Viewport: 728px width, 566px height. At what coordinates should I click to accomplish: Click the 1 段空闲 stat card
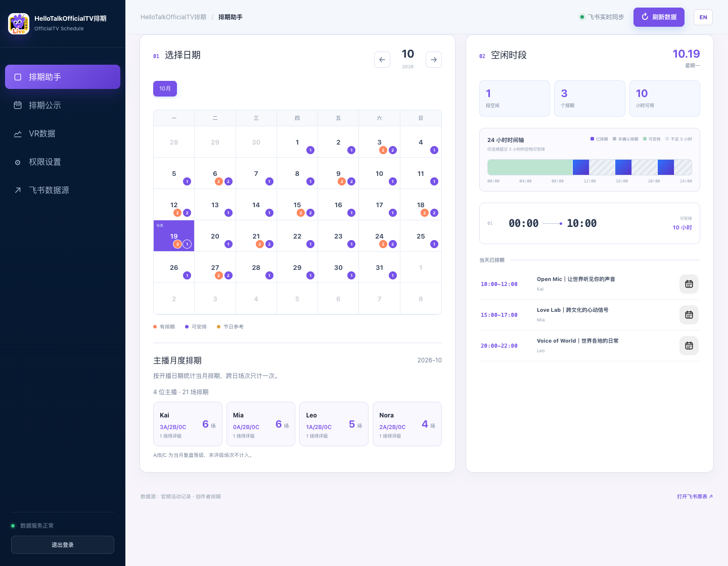[515, 99]
